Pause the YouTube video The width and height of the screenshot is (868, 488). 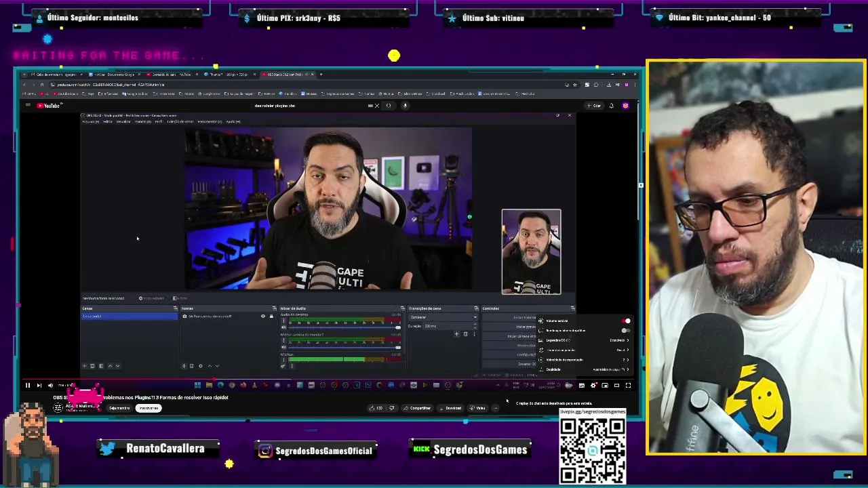[x=28, y=385]
